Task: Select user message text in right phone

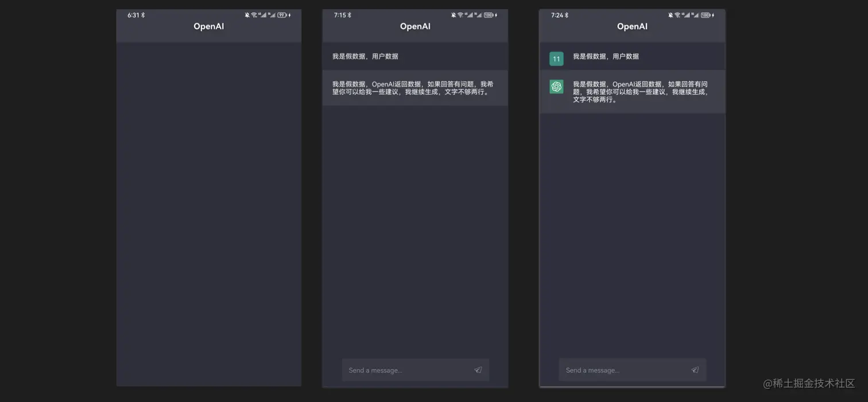Action: (x=606, y=56)
